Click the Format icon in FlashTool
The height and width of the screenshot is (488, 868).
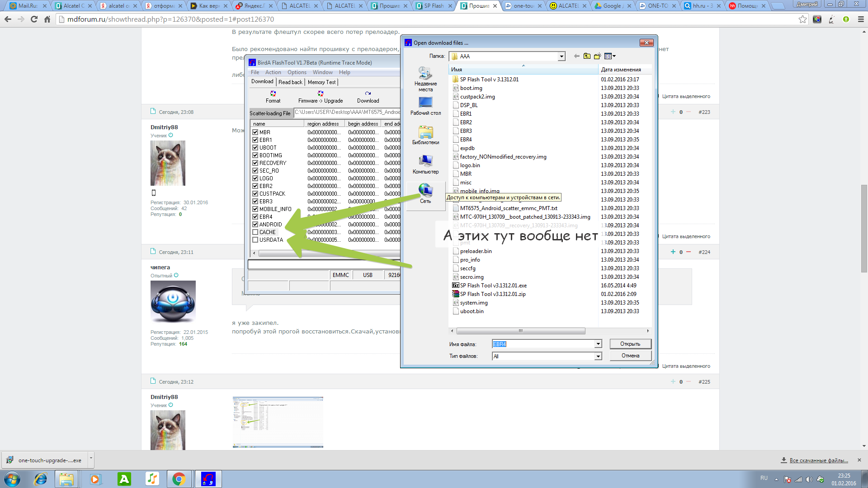click(x=273, y=94)
